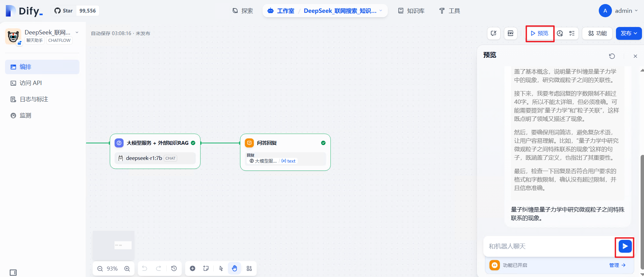644x277 pixels.
Task: Zoom in the canvas
Action: pyautogui.click(x=127, y=269)
